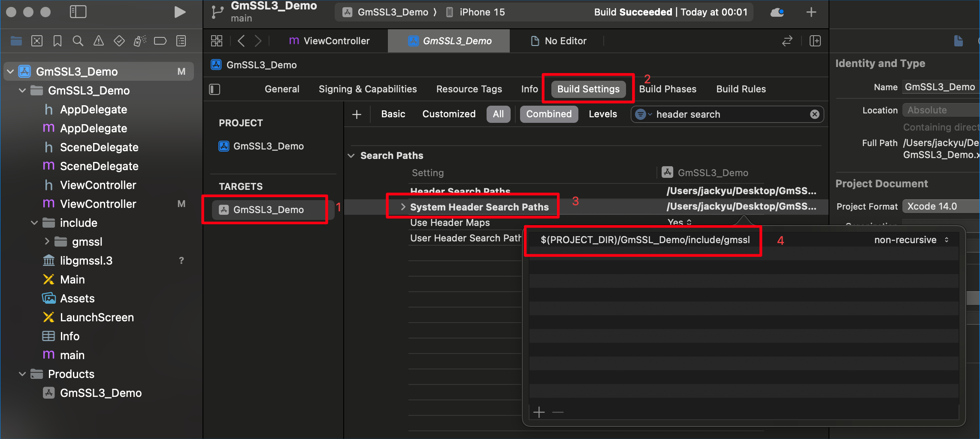Screen dimensions: 980x439
Task: Switch to Levels view
Action: [602, 114]
